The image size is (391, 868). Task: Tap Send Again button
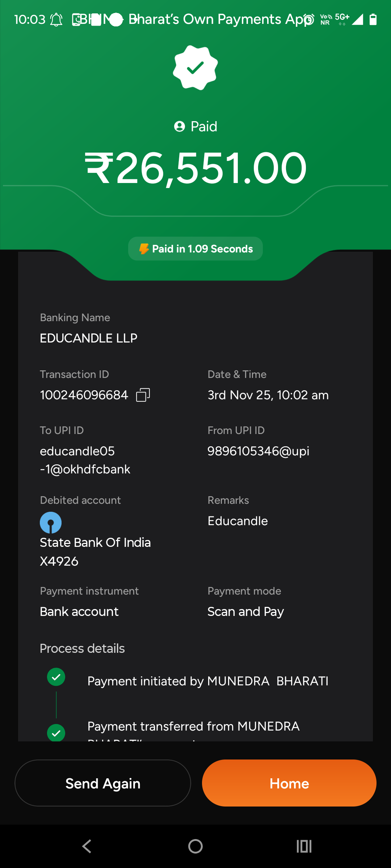coord(103,783)
